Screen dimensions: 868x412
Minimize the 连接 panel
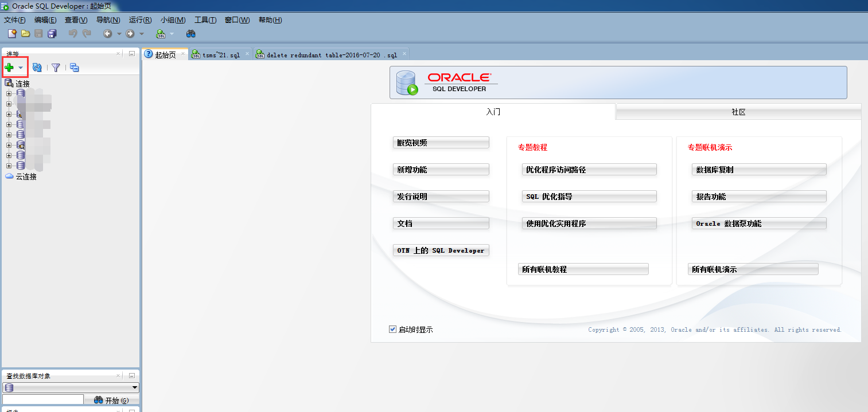point(131,54)
